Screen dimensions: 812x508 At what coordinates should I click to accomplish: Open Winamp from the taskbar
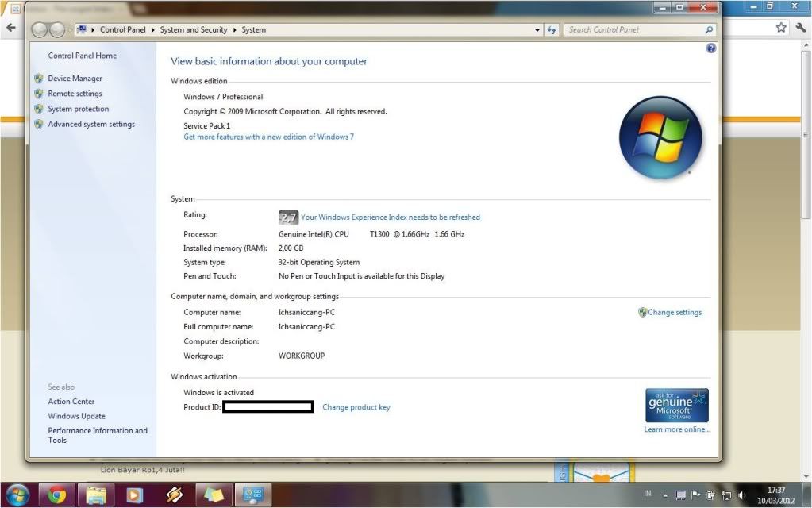175,495
